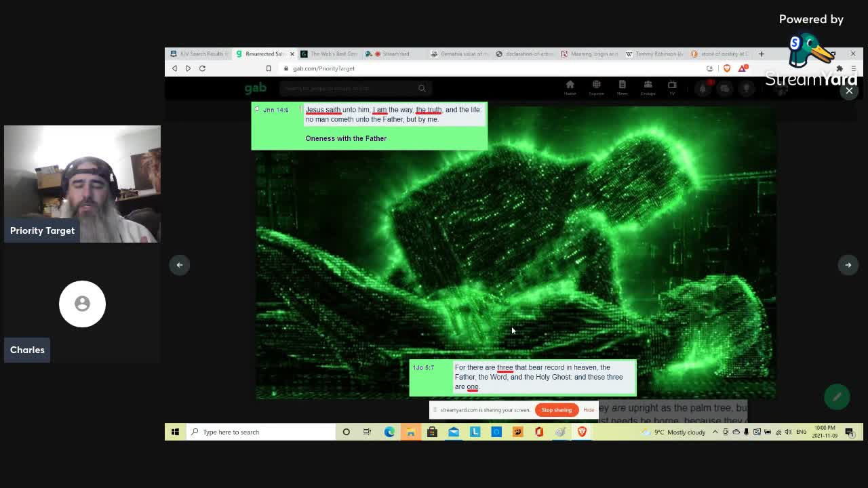Open Office app from taskbar
Viewport: 868px width, 488px height.
point(539,432)
